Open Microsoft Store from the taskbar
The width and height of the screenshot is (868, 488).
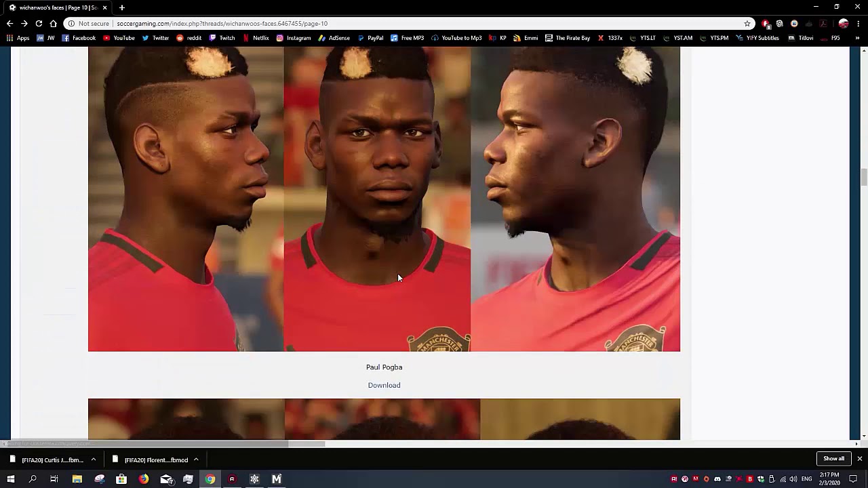pyautogui.click(x=121, y=479)
